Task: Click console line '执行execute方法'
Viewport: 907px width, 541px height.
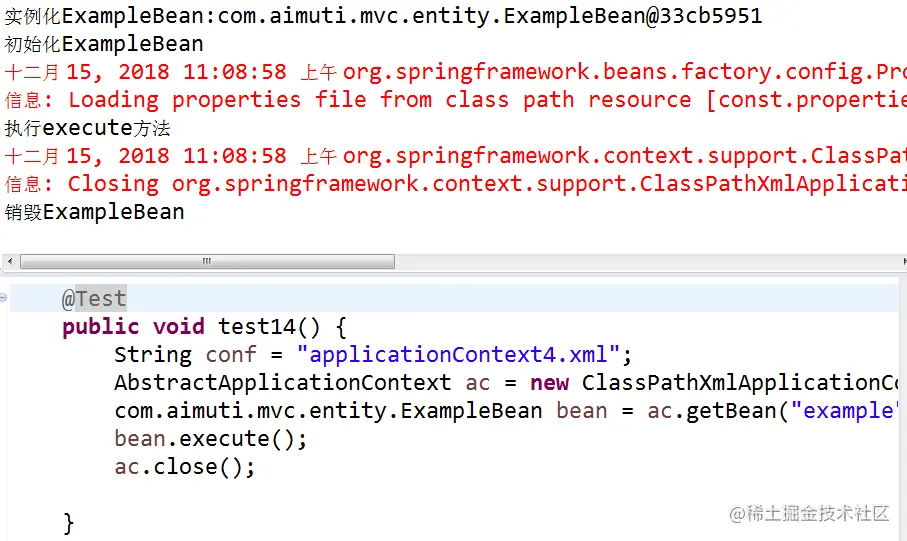Action: coord(87,128)
